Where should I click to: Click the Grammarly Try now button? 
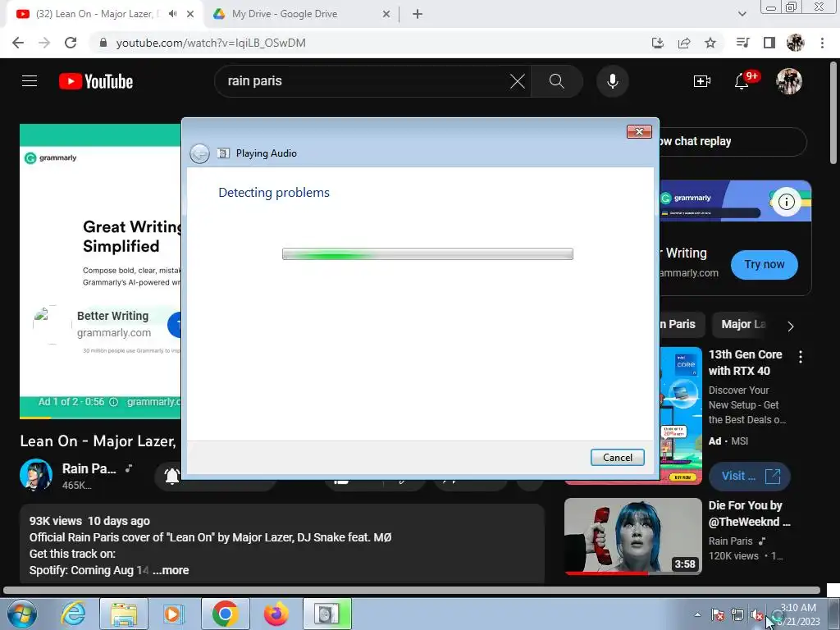point(764,264)
